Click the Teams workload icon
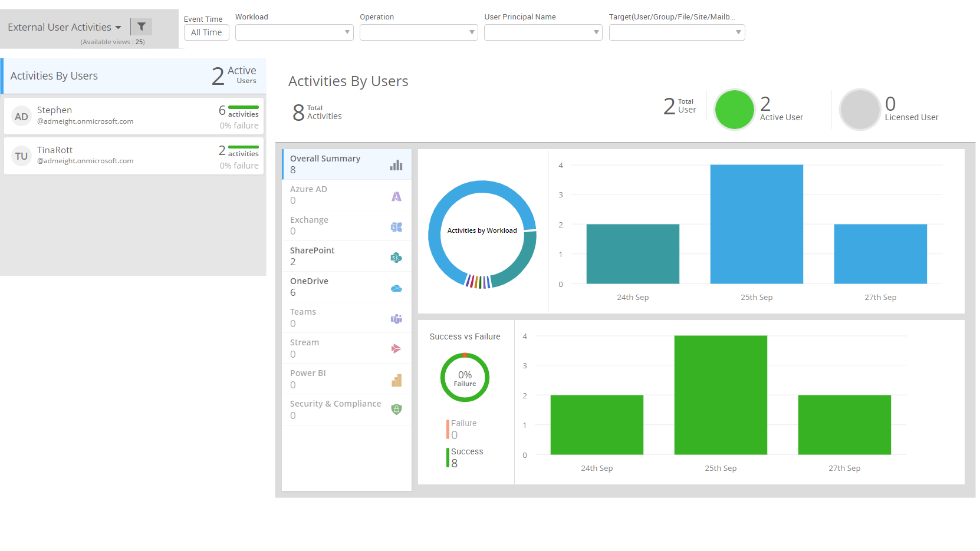Viewport: 980px width, 551px height. coord(396,318)
